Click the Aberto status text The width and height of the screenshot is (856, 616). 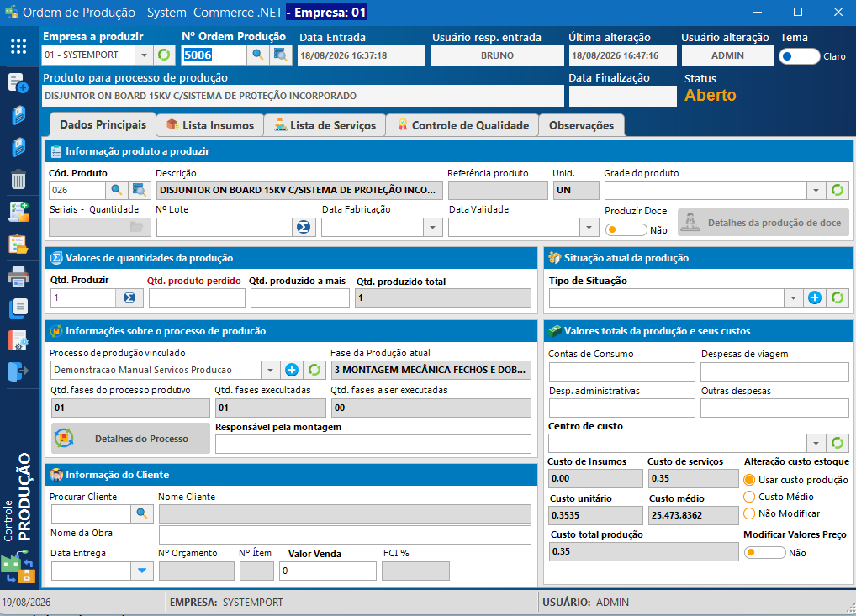711,95
